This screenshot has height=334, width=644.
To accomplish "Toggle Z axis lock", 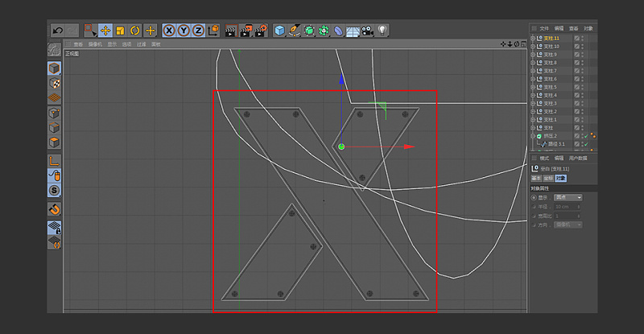I will (x=198, y=31).
